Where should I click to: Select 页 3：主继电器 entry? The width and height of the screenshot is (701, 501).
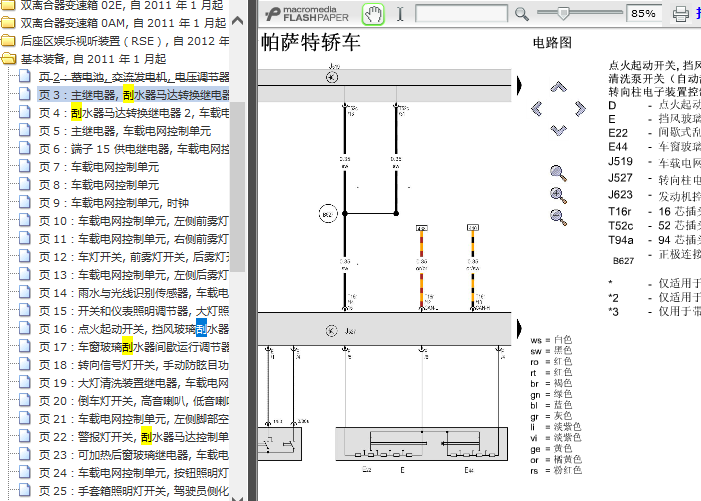(x=134, y=95)
